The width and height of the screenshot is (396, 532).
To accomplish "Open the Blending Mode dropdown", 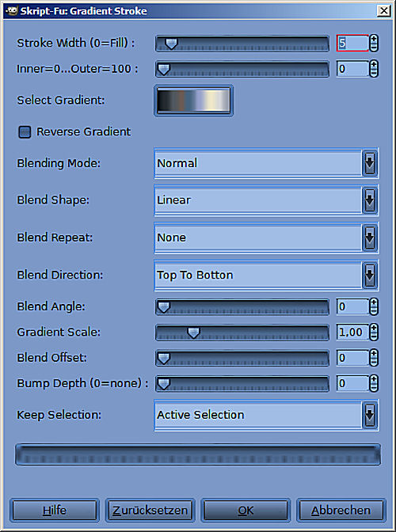I will click(x=266, y=163).
